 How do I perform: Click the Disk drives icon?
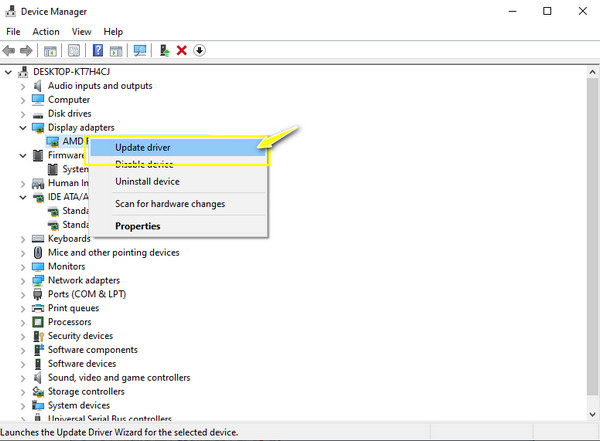tap(38, 114)
